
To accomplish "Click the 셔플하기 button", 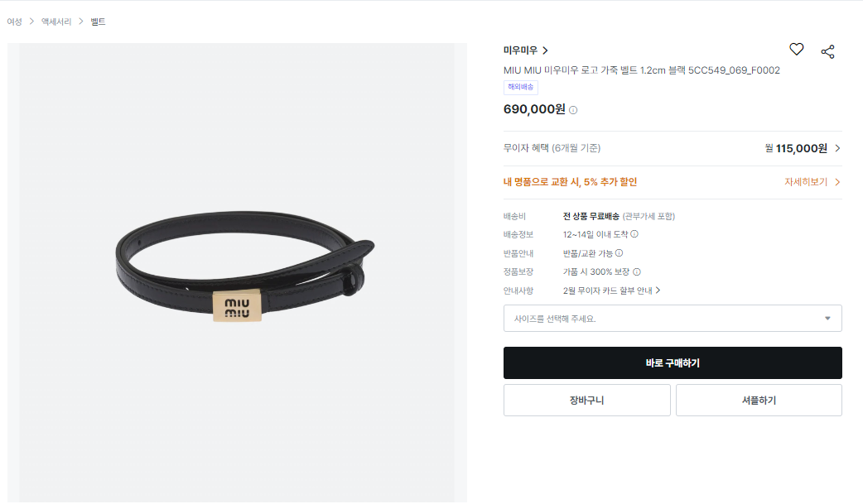I will 759,400.
